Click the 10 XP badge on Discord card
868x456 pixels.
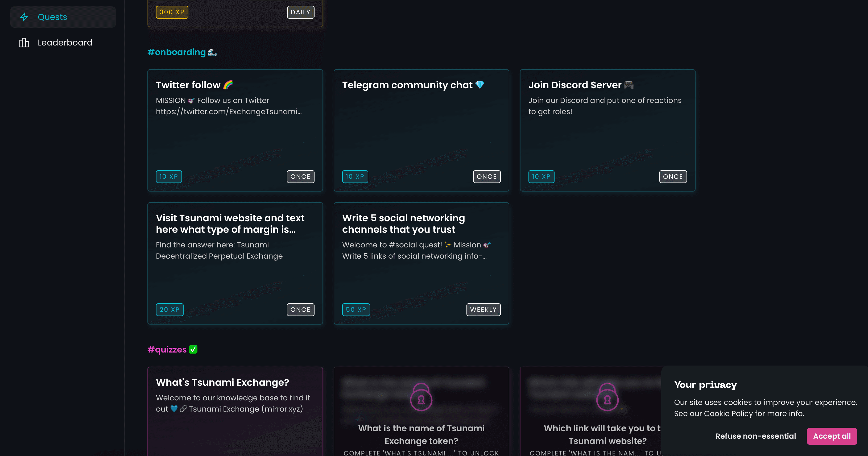[x=542, y=176]
